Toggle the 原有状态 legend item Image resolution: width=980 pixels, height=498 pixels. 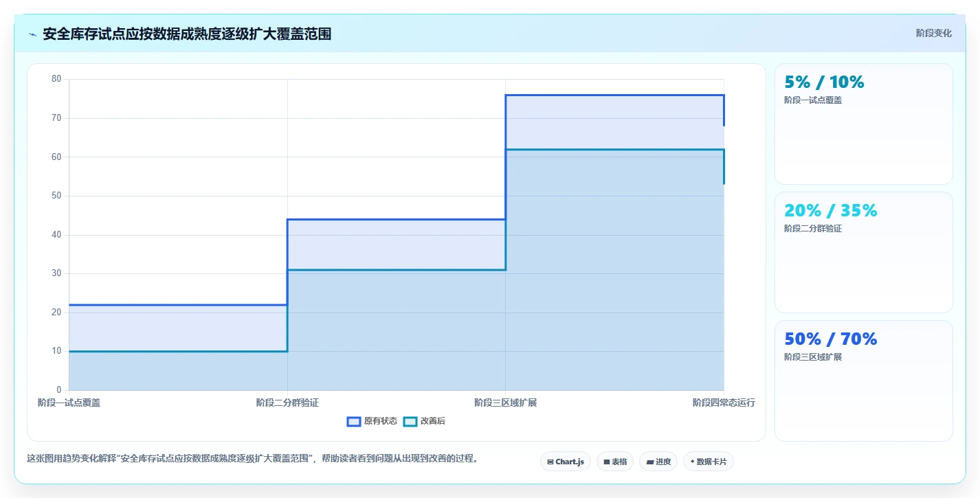click(x=372, y=421)
